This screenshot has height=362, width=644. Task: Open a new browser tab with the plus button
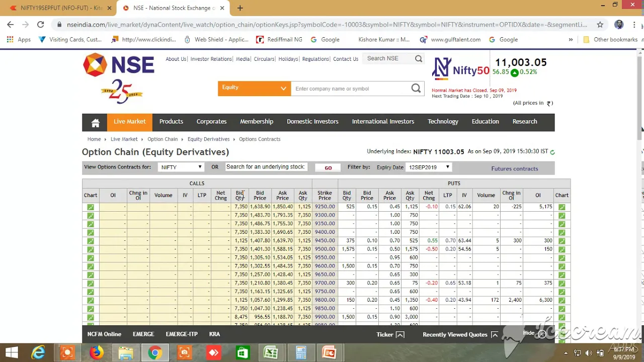point(240,8)
